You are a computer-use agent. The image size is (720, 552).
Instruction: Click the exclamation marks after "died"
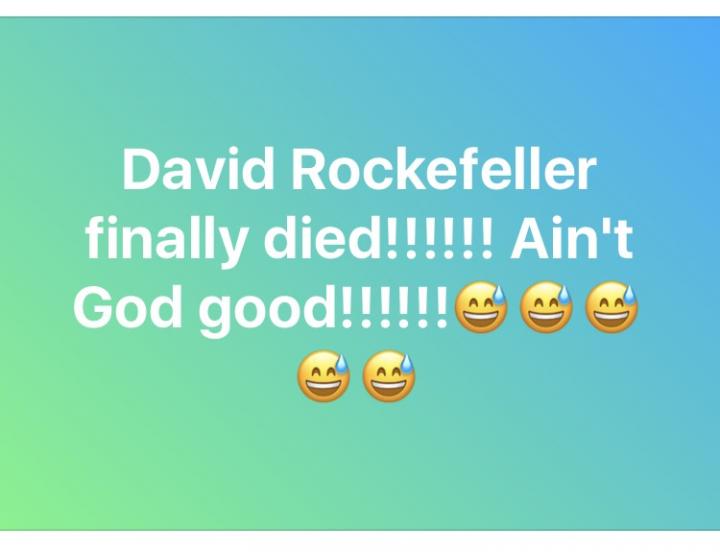pos(440,238)
